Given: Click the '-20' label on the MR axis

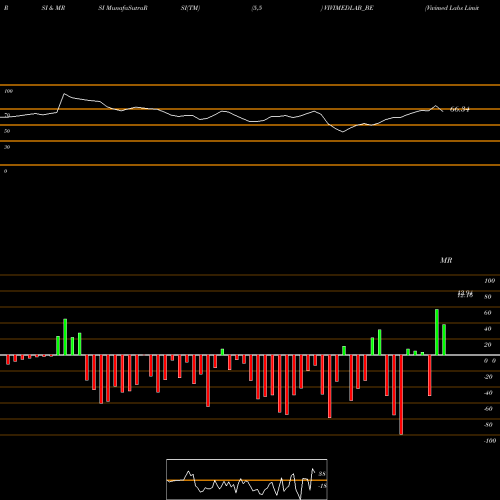Looking at the screenshot, I should (x=488, y=377).
